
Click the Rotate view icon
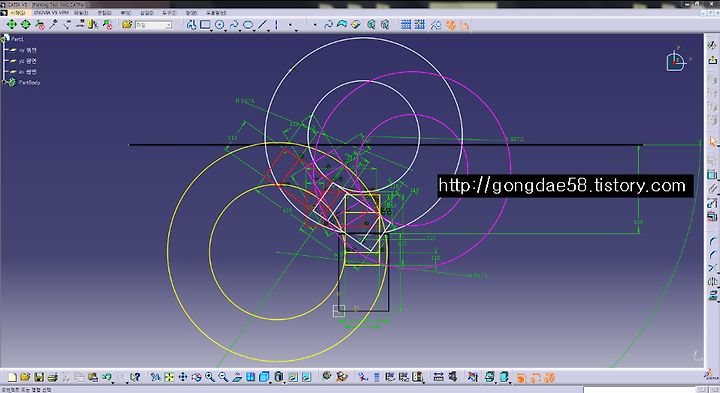click(x=196, y=377)
